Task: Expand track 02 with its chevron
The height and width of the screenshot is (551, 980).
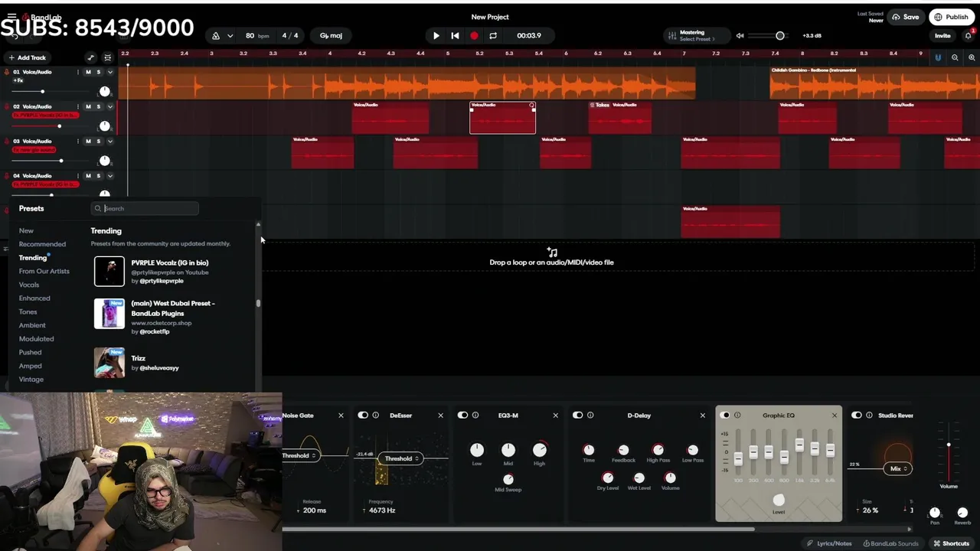Action: pyautogui.click(x=110, y=106)
